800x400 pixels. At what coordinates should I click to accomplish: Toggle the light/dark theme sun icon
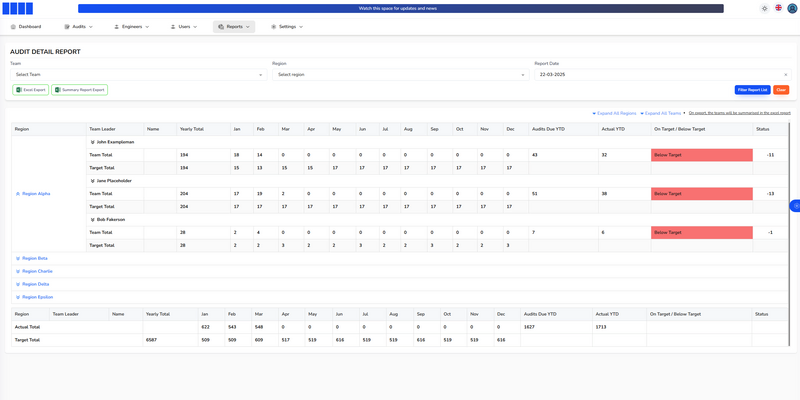pyautogui.click(x=764, y=8)
